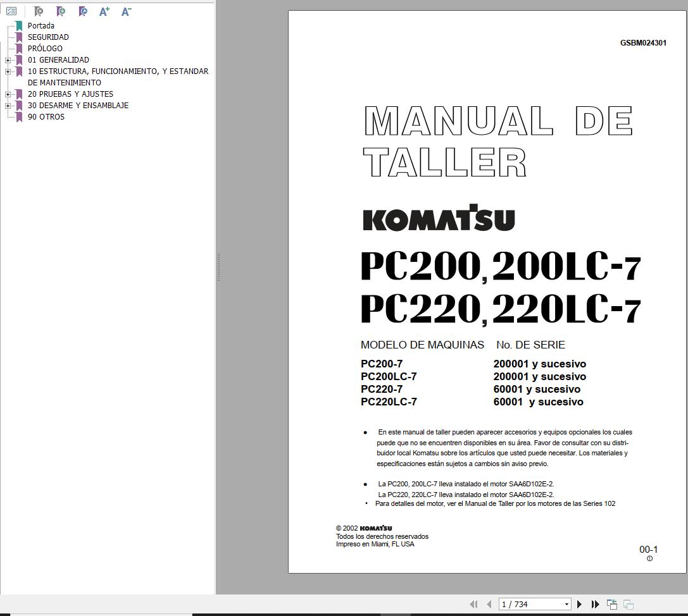This screenshot has width=688, height=616.
Task: Expand the 30 DESARME Y ENSAMBLAJE bookmark
Action: click(x=8, y=106)
